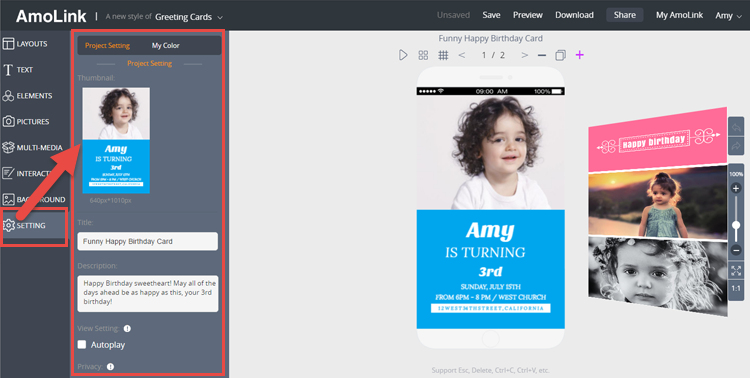Select the Happy birthday pink banner page
The image size is (750, 378).
coord(657,140)
